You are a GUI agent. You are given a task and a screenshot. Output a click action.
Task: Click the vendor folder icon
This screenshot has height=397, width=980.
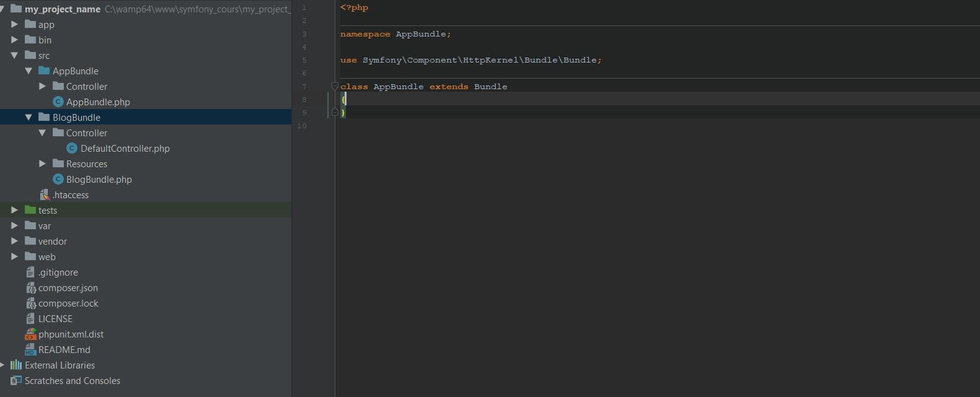point(30,241)
